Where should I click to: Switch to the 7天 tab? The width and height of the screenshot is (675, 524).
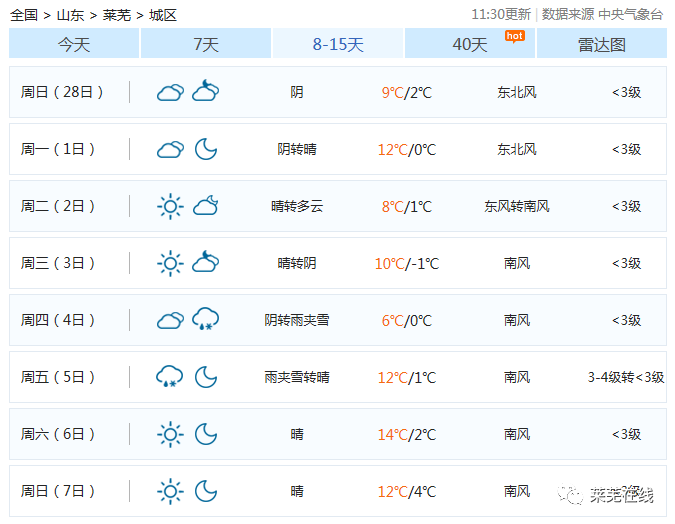206,43
